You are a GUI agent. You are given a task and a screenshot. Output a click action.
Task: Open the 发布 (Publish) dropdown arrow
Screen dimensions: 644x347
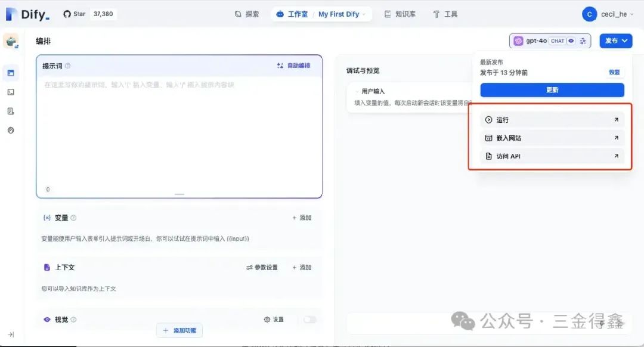(624, 41)
